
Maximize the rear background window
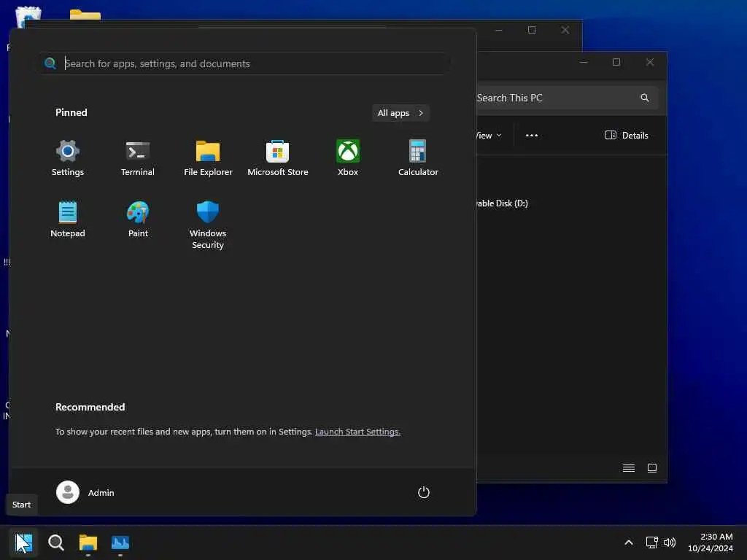(x=532, y=30)
